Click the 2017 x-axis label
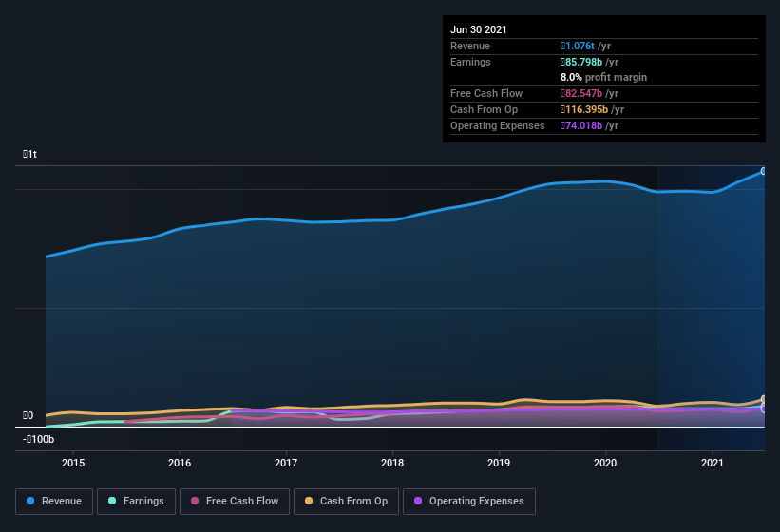Image resolution: width=780 pixels, height=532 pixels. point(286,463)
